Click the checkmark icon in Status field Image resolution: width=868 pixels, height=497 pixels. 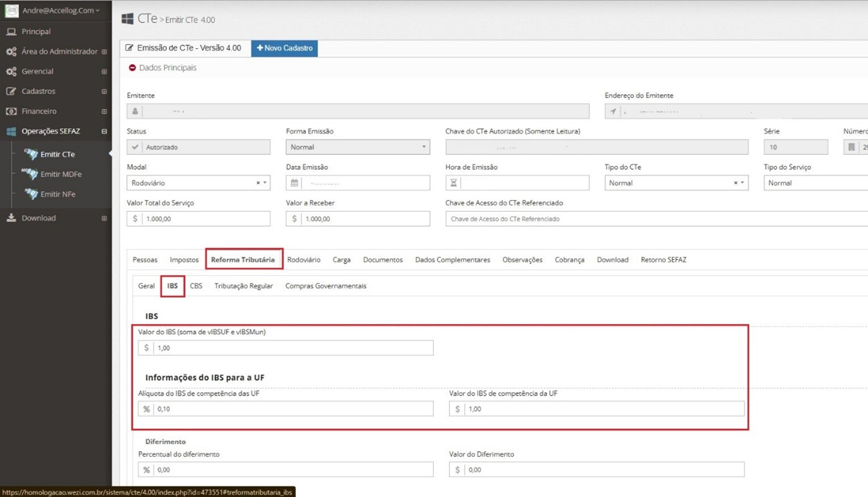click(x=135, y=147)
